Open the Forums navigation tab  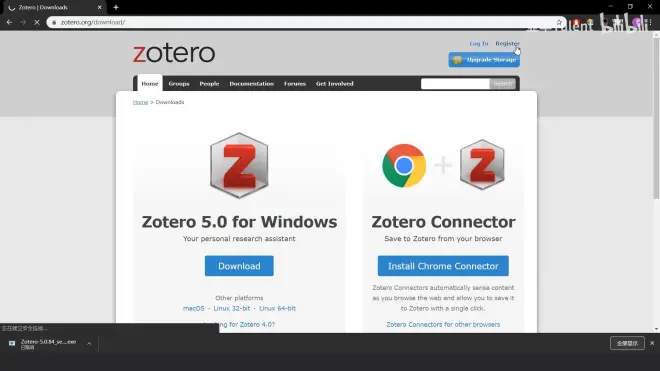pos(295,83)
